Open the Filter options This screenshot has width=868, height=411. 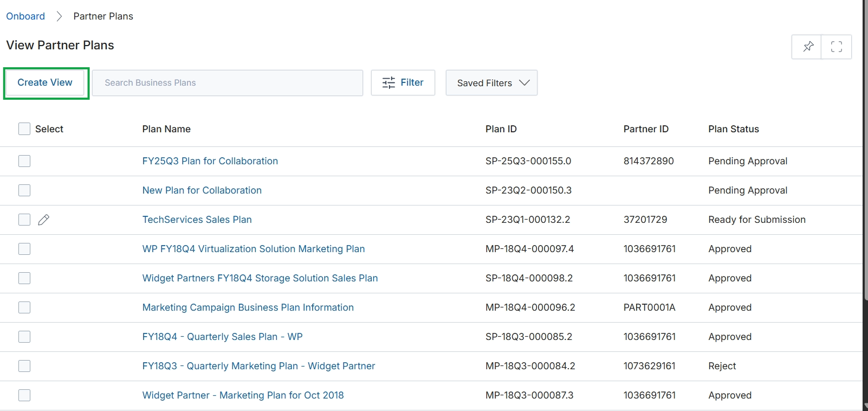click(x=403, y=82)
